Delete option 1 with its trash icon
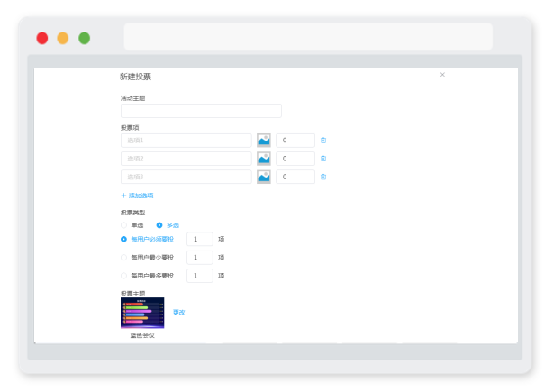The width and height of the screenshot is (554, 392). [x=323, y=141]
